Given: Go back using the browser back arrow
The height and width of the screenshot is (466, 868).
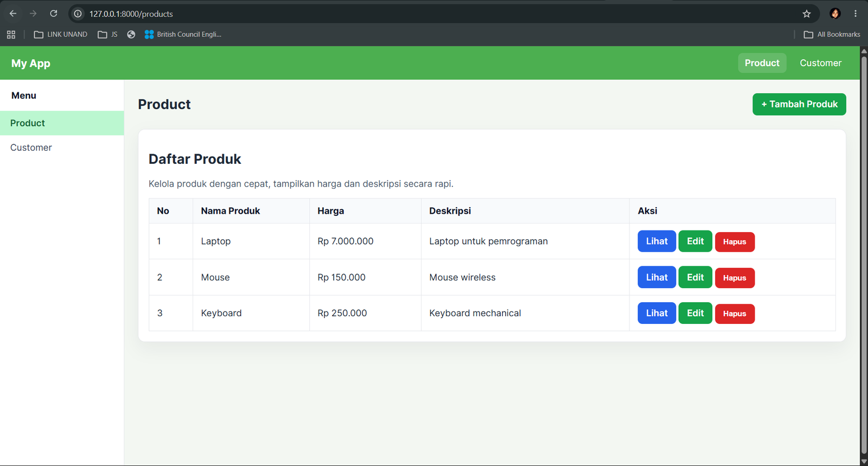Looking at the screenshot, I should [x=13, y=14].
